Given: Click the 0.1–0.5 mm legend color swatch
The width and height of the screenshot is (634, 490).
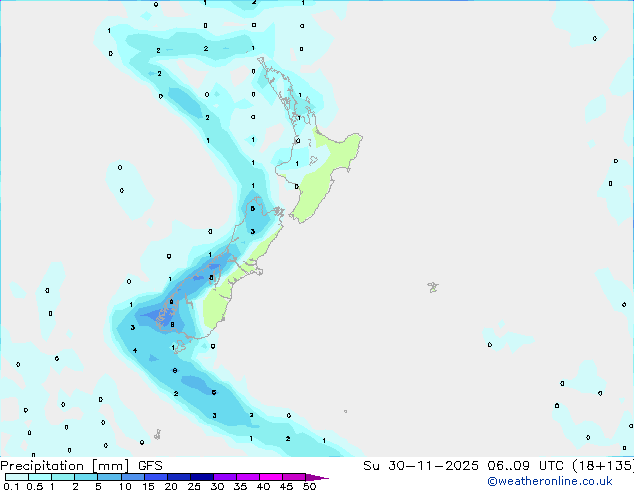Looking at the screenshot, I should (x=17, y=477).
